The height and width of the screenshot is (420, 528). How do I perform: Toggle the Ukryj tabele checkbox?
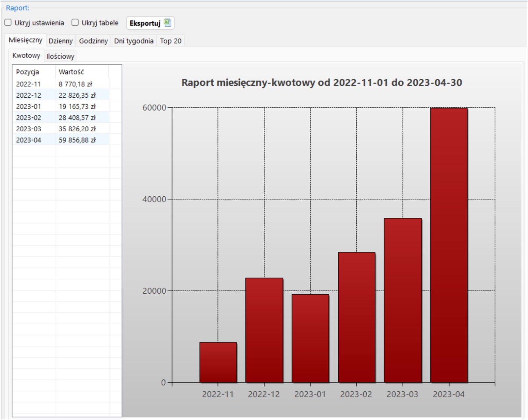pos(75,22)
